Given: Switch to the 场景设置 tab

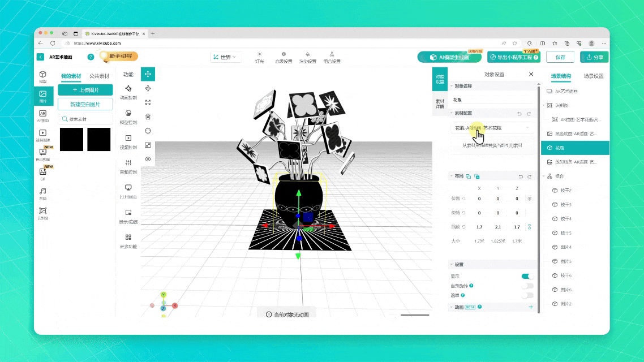Looking at the screenshot, I should click(x=593, y=76).
